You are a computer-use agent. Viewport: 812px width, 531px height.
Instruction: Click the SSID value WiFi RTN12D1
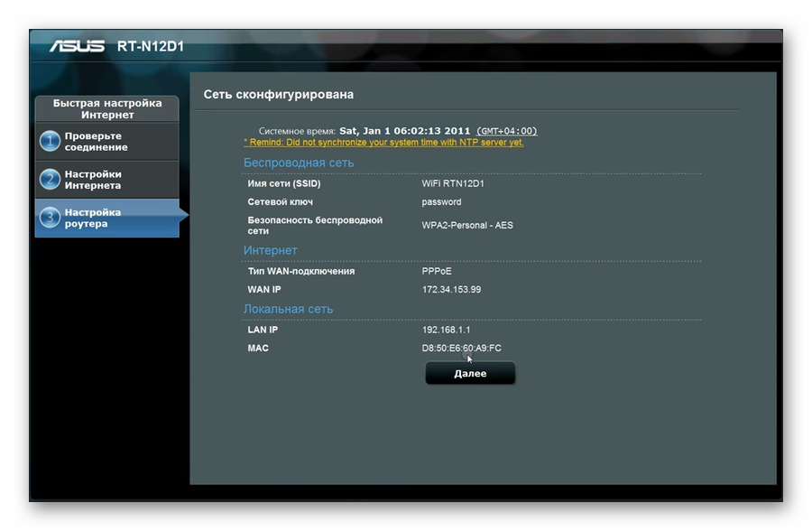pyautogui.click(x=453, y=183)
